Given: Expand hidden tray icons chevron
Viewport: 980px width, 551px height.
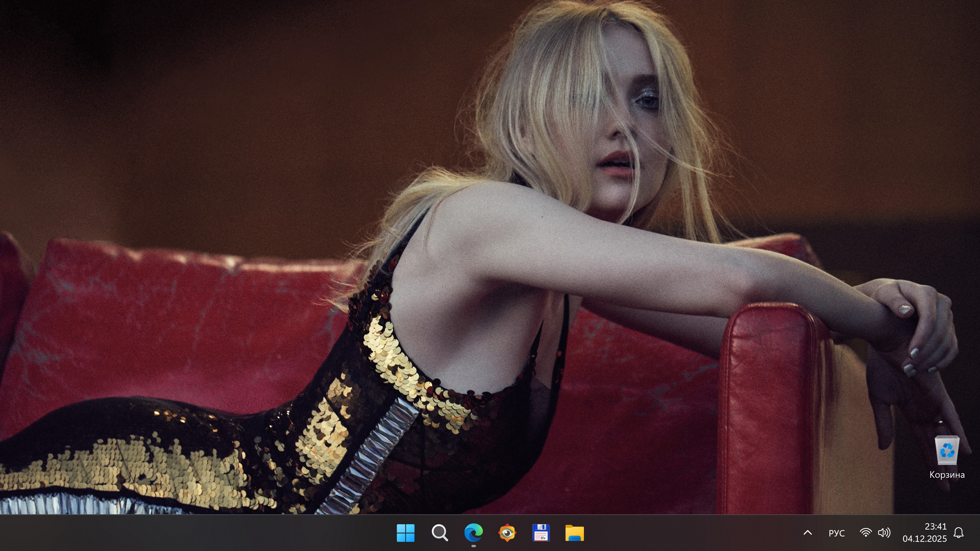Looking at the screenshot, I should click(807, 533).
